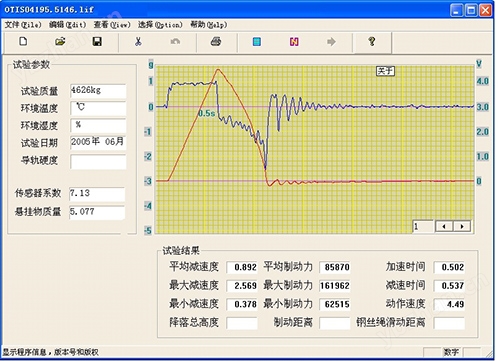Click the chart page right arrow
500x361 pixels.
click(462, 226)
